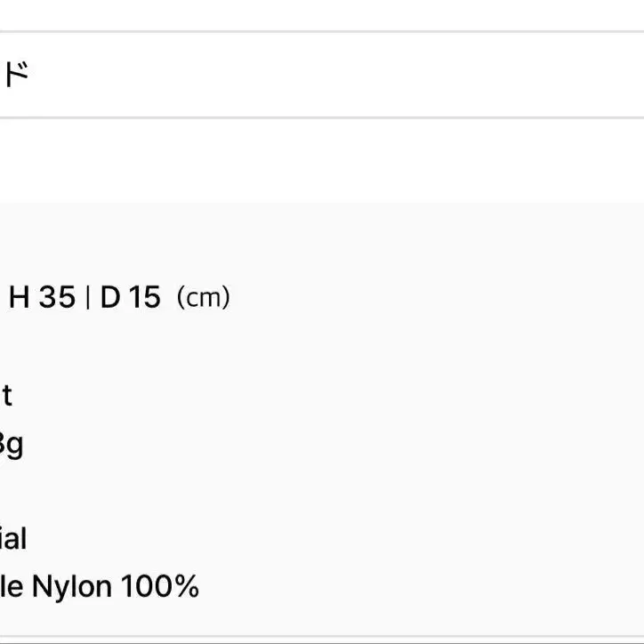Click the letter H in dimensions
644x644 pixels.
(20, 297)
